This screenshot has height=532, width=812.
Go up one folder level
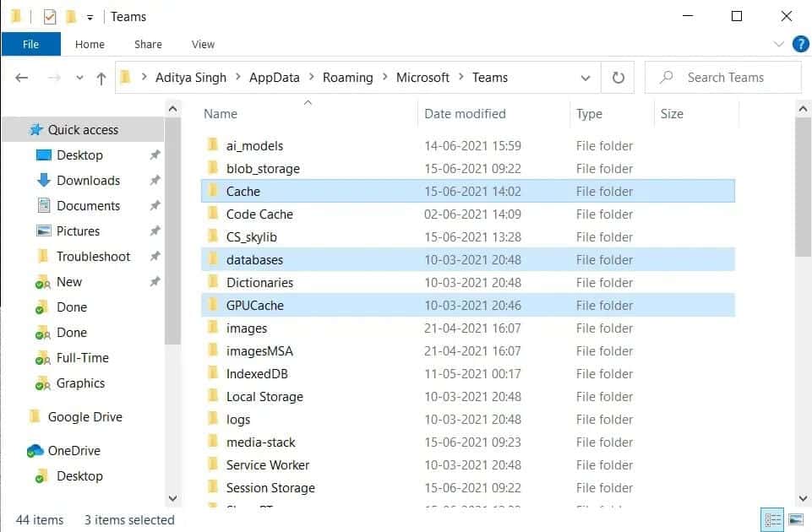(x=101, y=79)
